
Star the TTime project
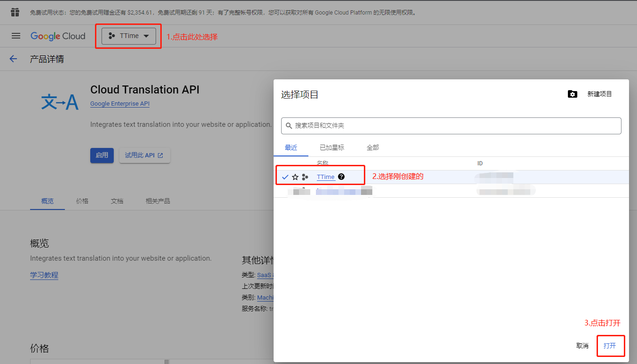point(295,177)
